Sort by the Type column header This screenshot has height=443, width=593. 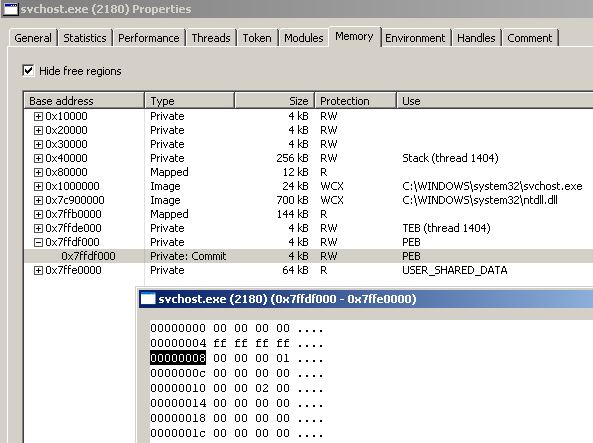[x=189, y=101]
